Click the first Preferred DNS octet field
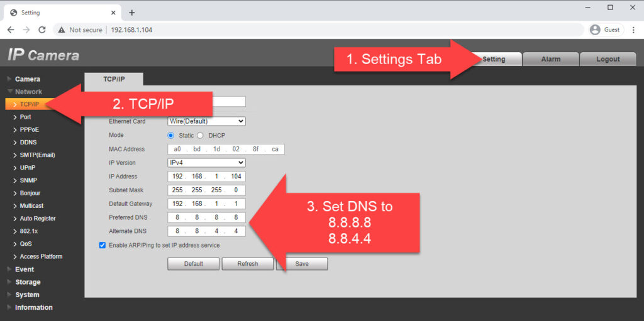The height and width of the screenshot is (321, 644). click(177, 218)
